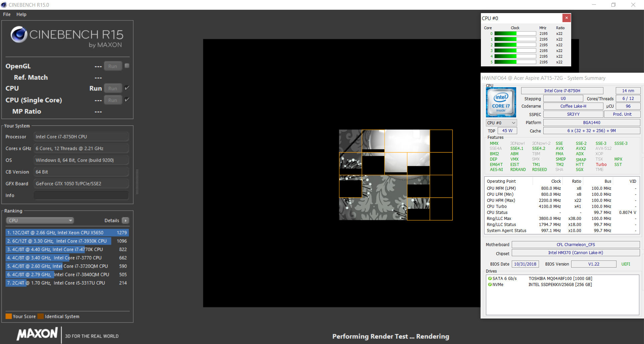
Task: Click the Info input field
Action: (81, 195)
